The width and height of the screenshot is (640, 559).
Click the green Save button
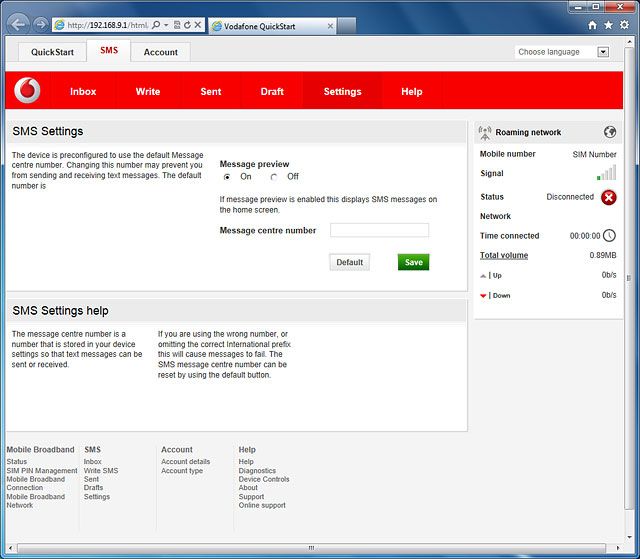413,262
